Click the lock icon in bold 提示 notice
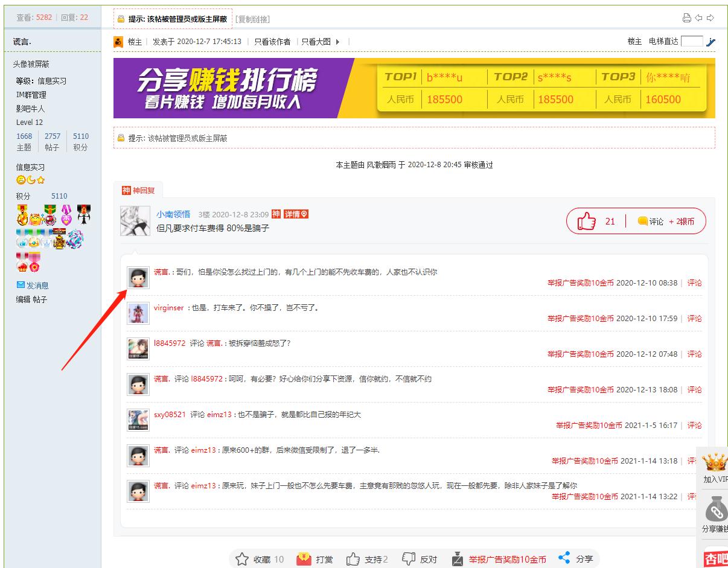Viewport: 728px width, 568px height. (x=121, y=20)
